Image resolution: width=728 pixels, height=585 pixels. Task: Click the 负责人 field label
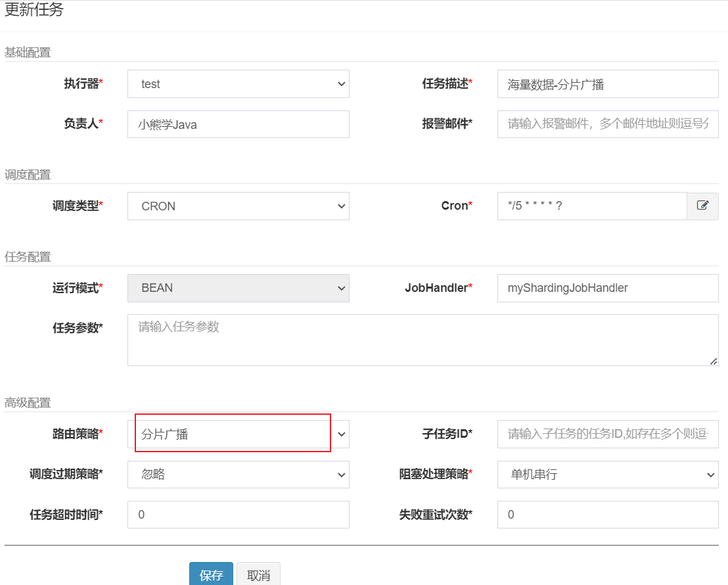[x=83, y=124]
